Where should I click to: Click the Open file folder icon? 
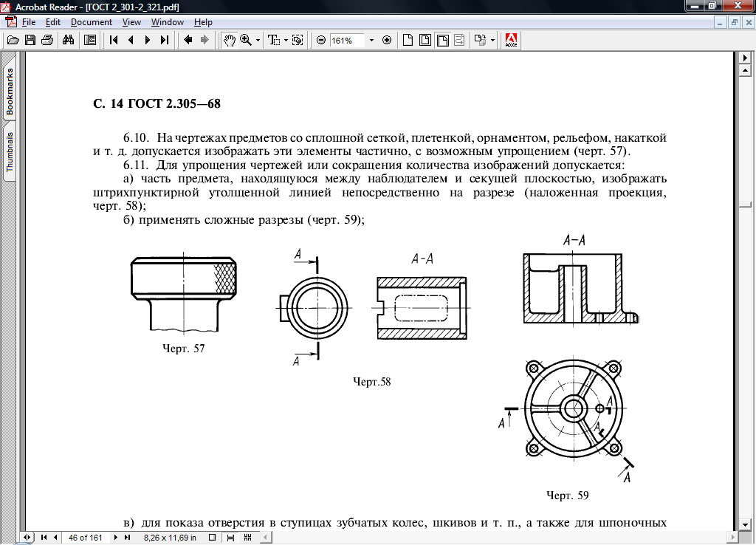coord(13,40)
